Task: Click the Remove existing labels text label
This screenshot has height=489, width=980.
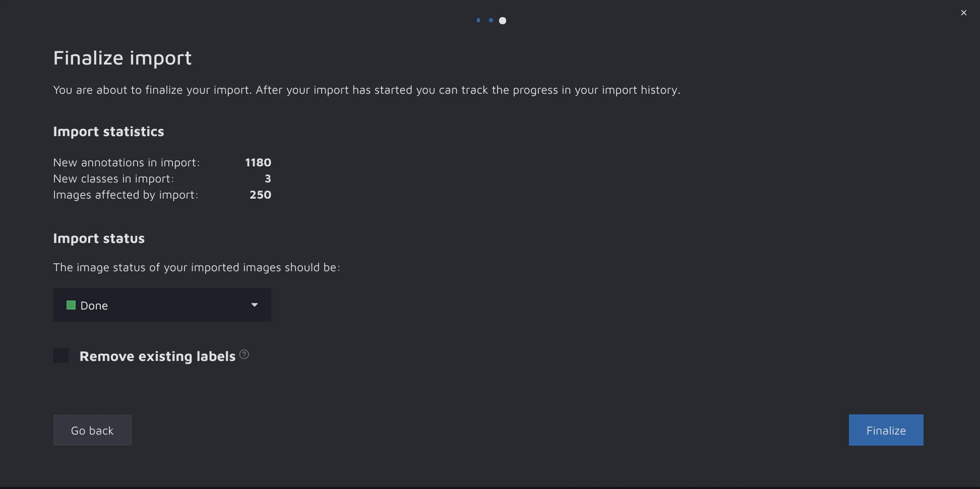Action: [x=157, y=356]
